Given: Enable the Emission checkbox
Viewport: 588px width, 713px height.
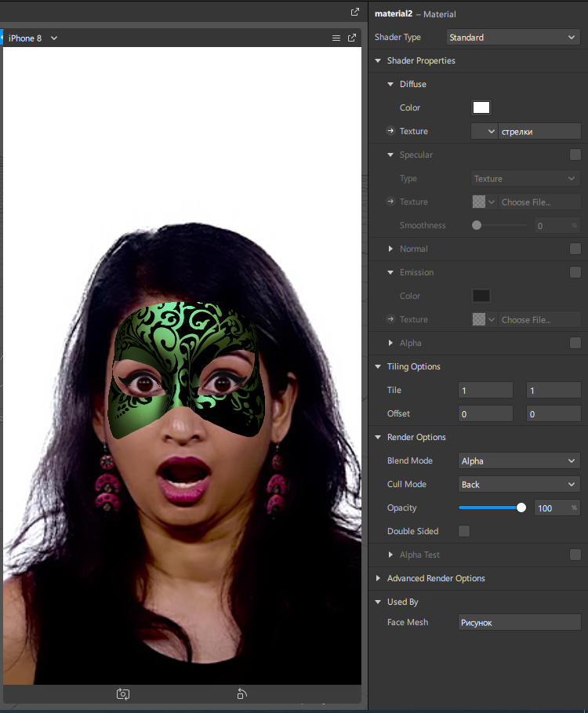Looking at the screenshot, I should coord(575,272).
